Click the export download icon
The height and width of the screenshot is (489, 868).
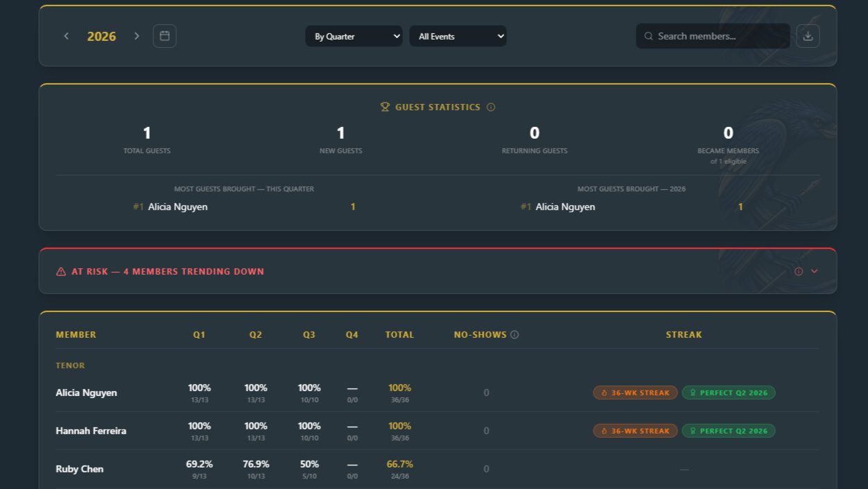click(x=808, y=36)
